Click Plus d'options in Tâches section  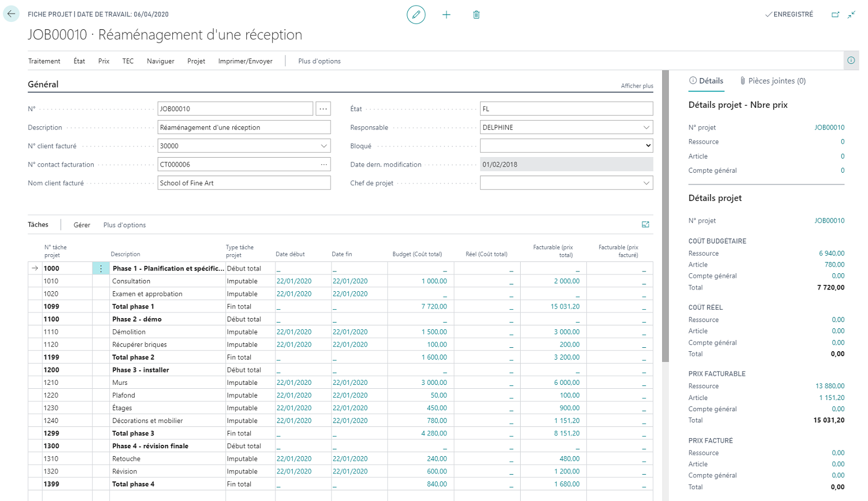click(125, 225)
